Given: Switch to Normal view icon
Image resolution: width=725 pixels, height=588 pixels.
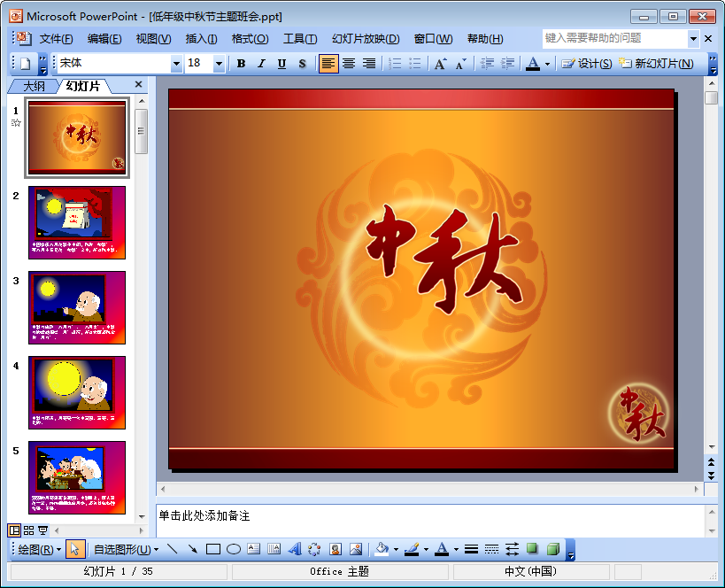Looking at the screenshot, I should click(x=15, y=530).
